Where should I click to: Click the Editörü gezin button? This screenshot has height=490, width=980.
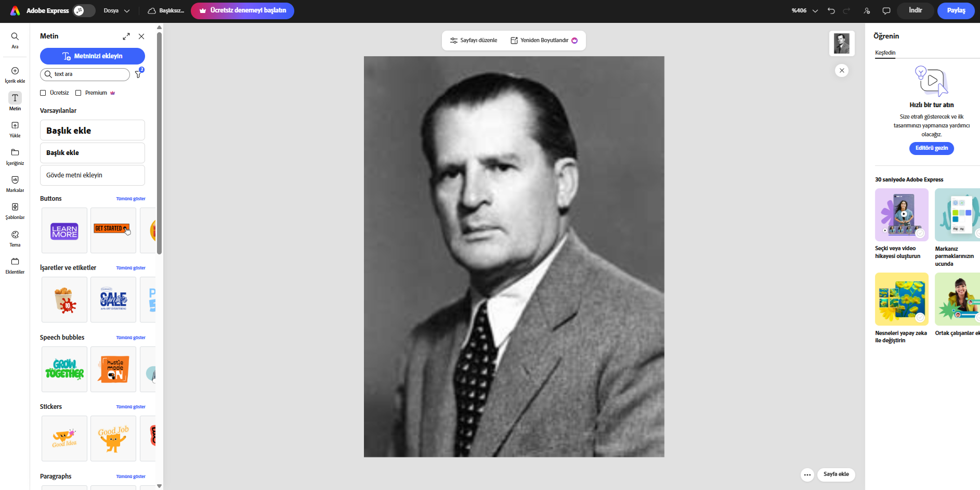coord(932,148)
